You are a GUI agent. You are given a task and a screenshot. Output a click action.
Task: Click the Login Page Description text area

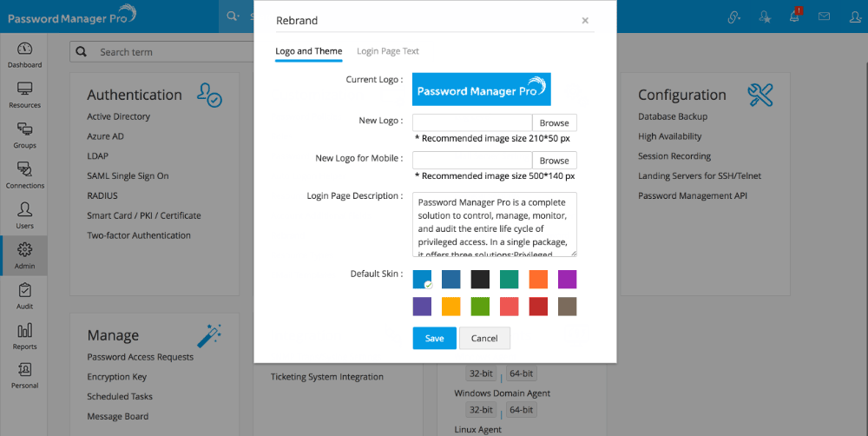[x=494, y=225]
